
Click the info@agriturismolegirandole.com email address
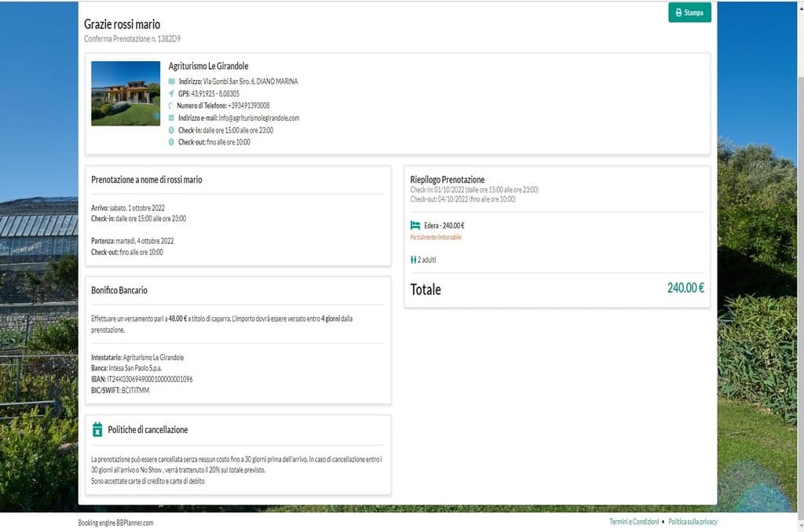(259, 118)
